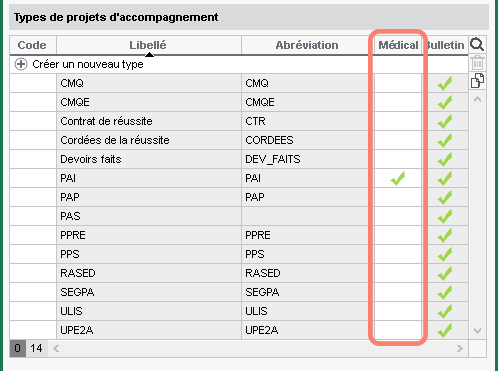The image size is (498, 371).
Task: Click the empty abbreviation cell for PAS
Action: [305, 216]
